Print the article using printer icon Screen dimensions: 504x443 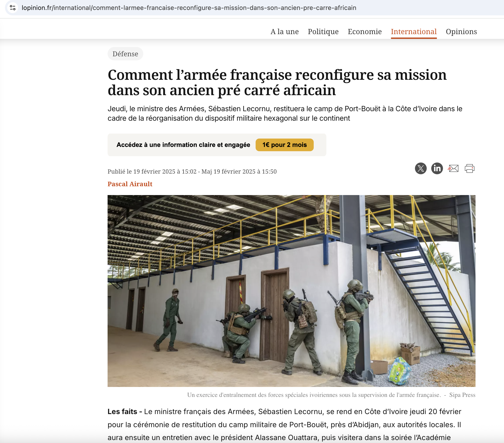coord(469,168)
